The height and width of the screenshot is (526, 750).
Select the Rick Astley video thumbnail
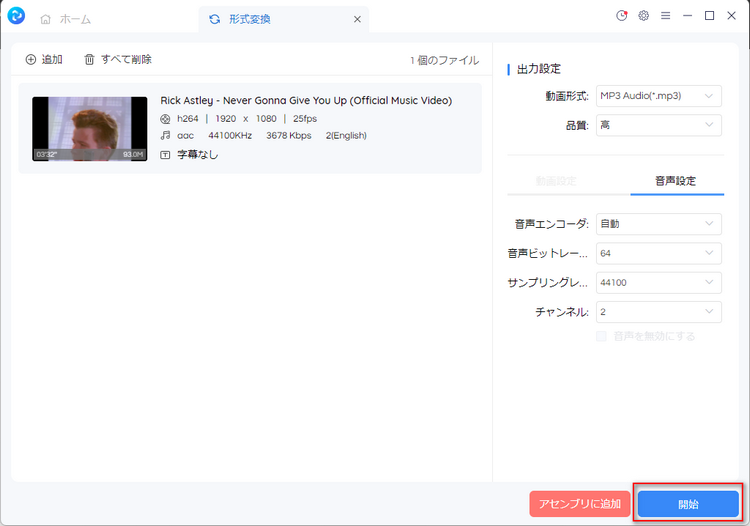[89, 129]
